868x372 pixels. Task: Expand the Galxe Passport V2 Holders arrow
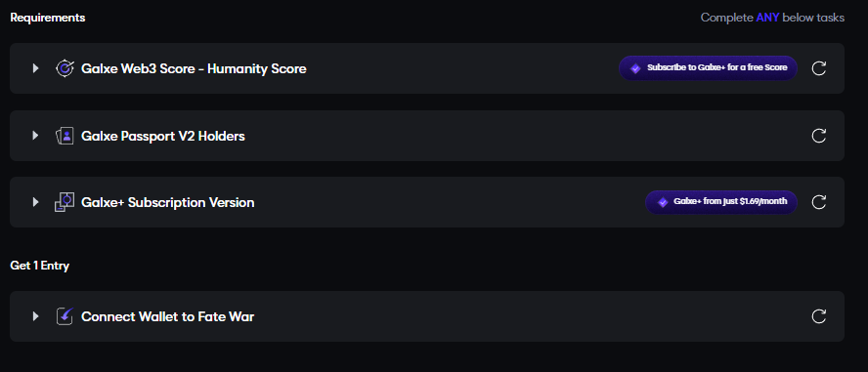pyautogui.click(x=35, y=136)
